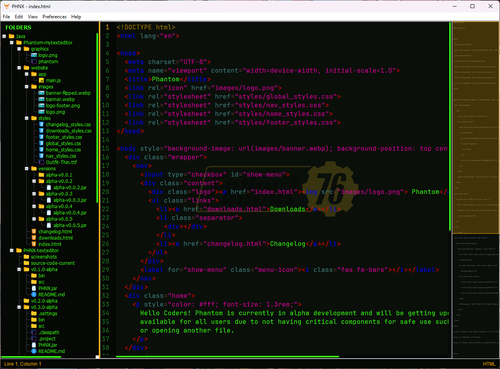Collapse the images folder node

pos(27,87)
